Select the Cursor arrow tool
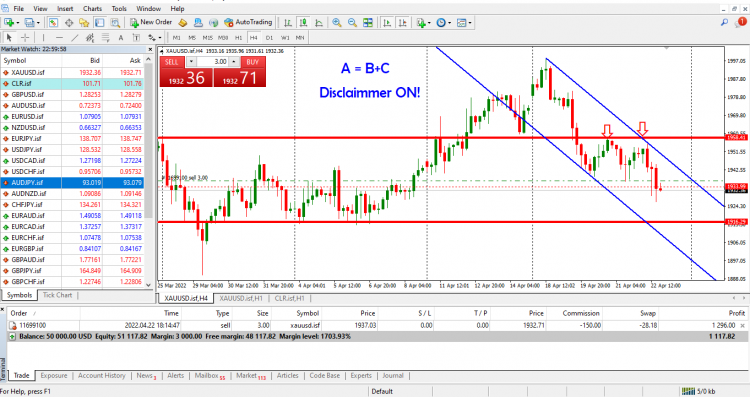Viewport: 750px width, 397px height. pos(9,37)
